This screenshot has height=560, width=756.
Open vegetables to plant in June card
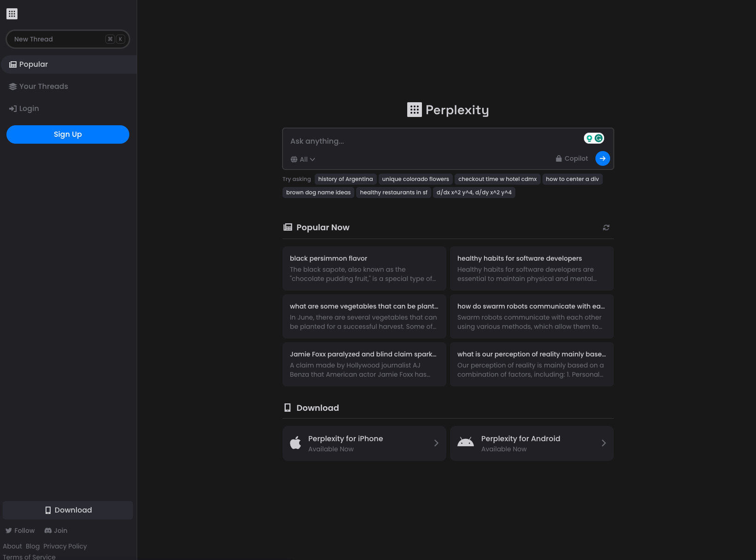[364, 316]
